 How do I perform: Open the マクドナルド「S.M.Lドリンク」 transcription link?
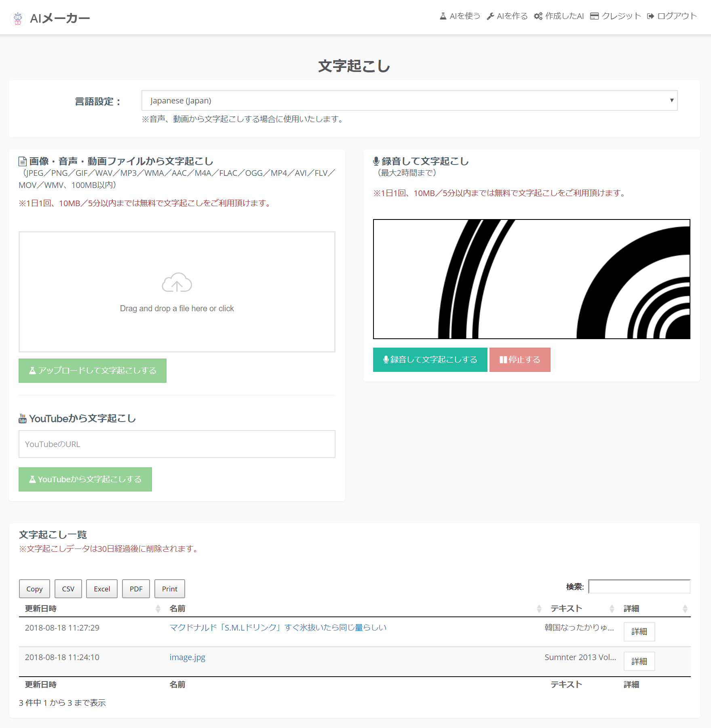point(278,628)
